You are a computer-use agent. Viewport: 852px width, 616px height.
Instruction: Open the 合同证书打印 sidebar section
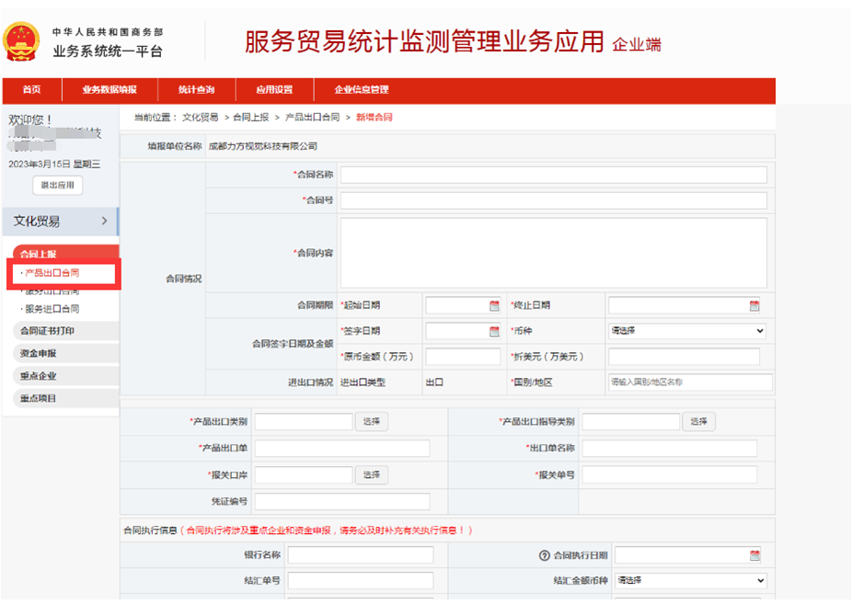(x=48, y=331)
